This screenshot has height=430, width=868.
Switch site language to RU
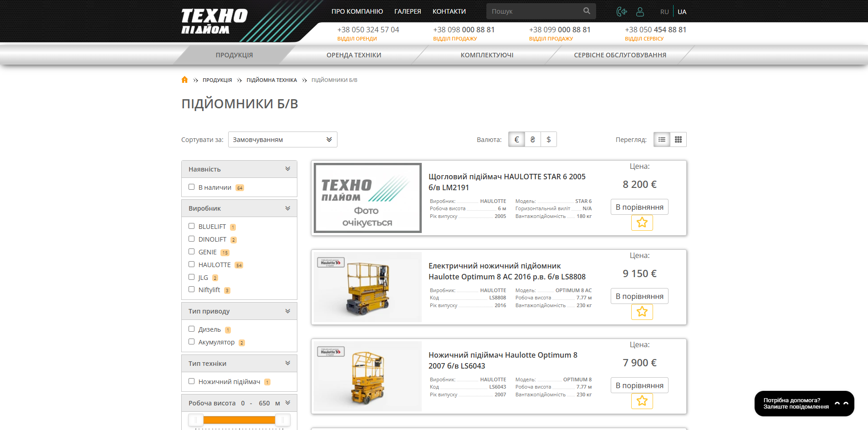[664, 12]
